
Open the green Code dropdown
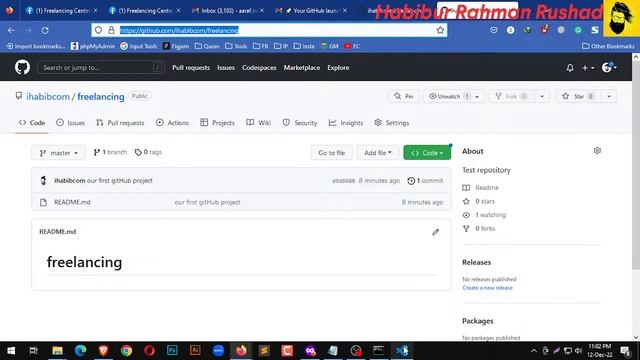[427, 153]
